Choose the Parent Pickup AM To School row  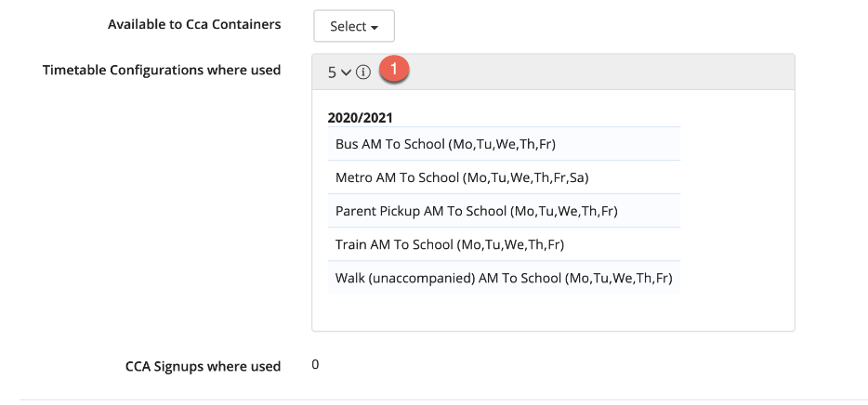[476, 211]
